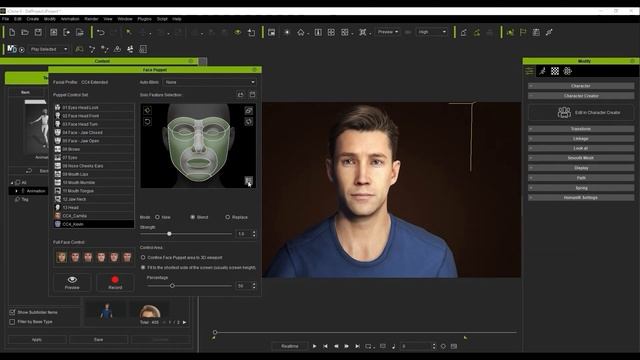Open the Create menu
This screenshot has width=640, height=360.
click(33, 19)
